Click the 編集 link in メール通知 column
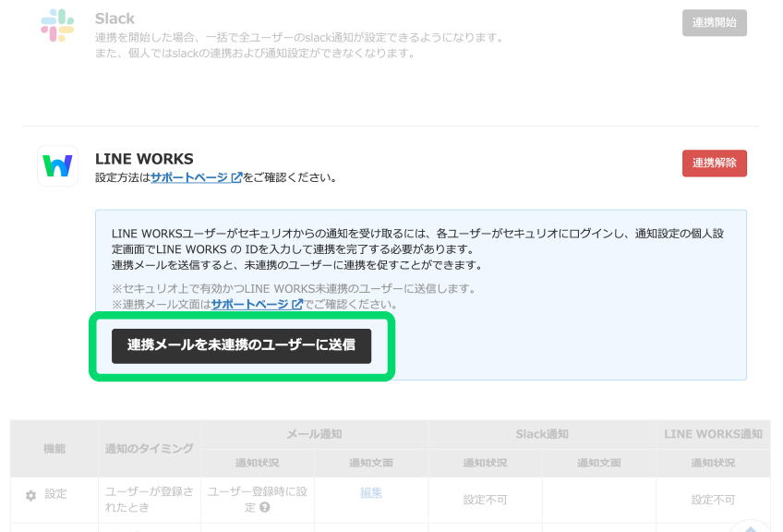 pos(370,493)
